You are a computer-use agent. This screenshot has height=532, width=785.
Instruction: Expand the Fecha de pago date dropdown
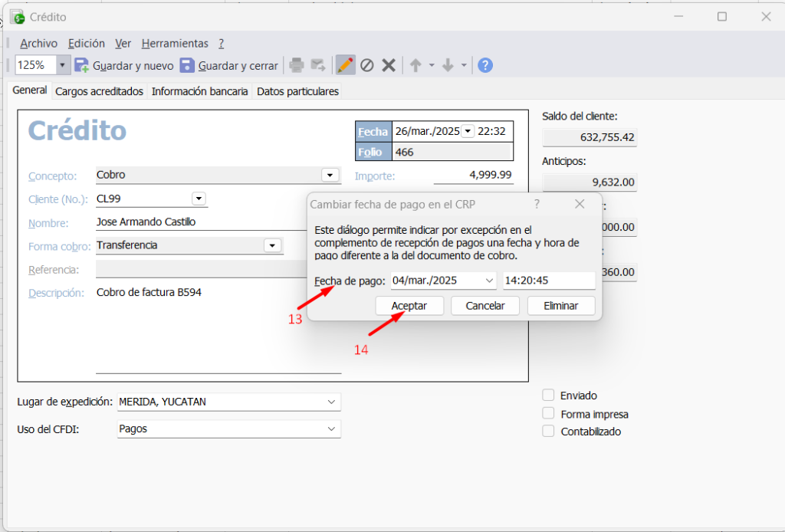(490, 281)
